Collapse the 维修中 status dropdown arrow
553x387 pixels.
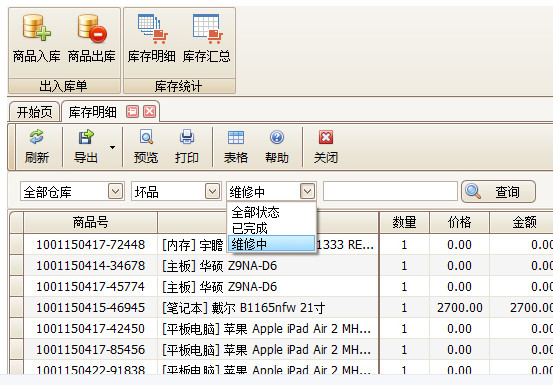coord(308,191)
